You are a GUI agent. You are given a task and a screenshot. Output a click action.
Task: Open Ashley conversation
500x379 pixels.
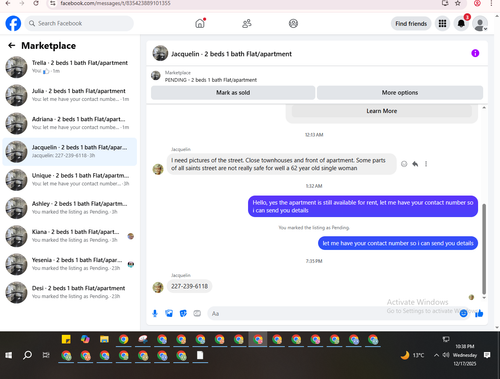pyautogui.click(x=69, y=208)
